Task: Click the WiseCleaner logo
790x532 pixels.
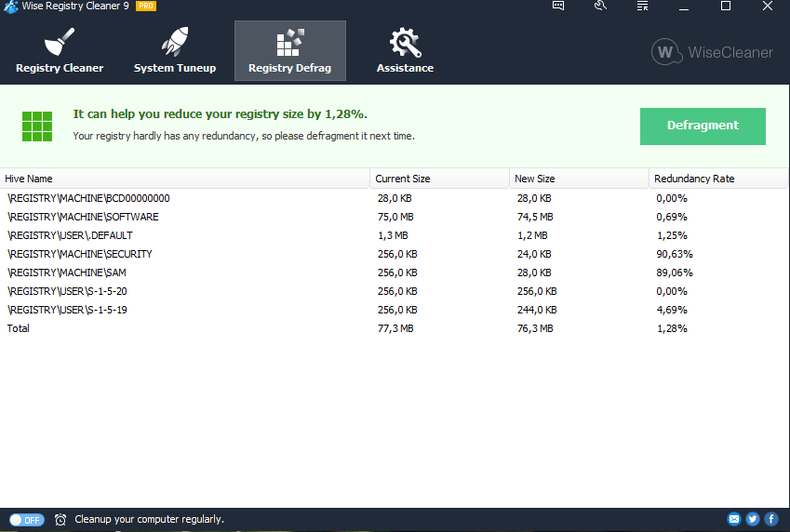Action: coord(712,52)
